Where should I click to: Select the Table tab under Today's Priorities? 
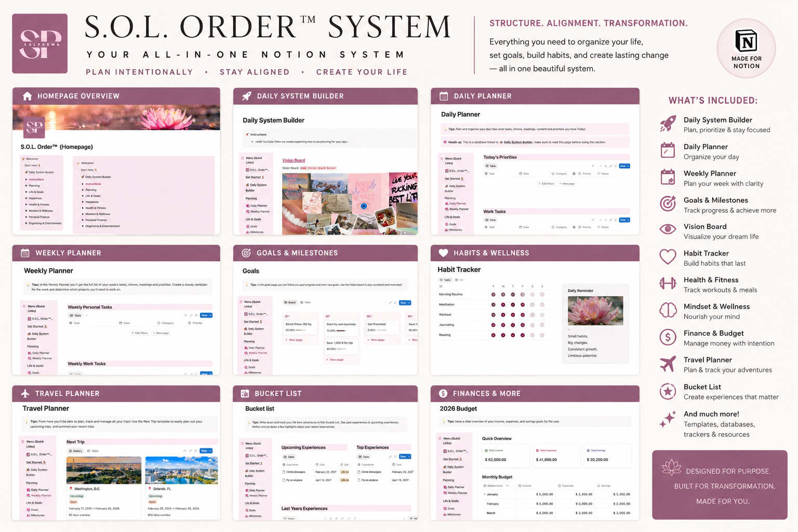click(491, 166)
